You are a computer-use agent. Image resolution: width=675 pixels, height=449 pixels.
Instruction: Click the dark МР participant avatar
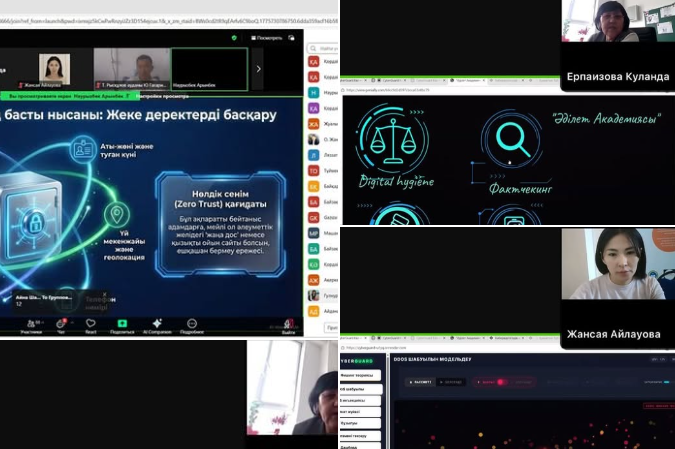pyautogui.click(x=314, y=233)
